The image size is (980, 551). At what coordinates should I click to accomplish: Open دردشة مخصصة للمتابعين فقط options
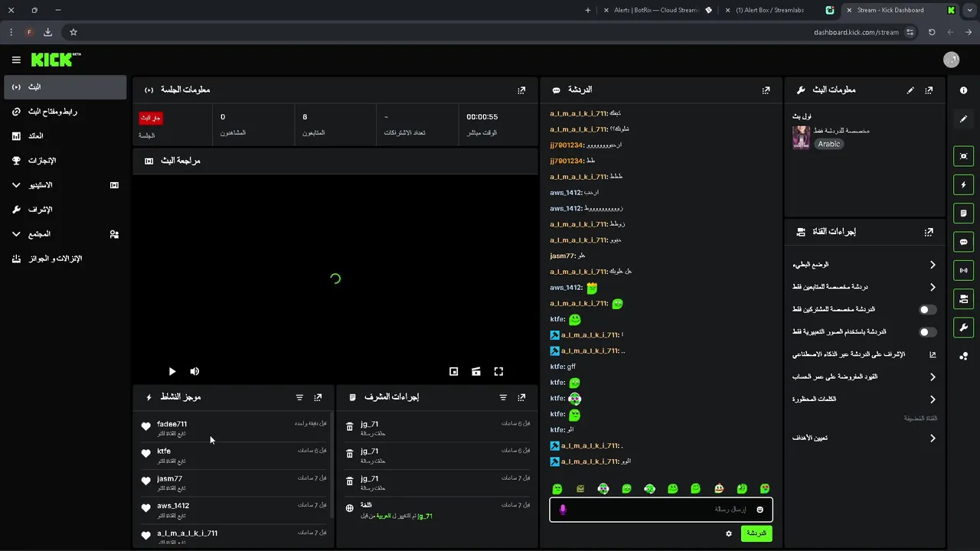[864, 287]
